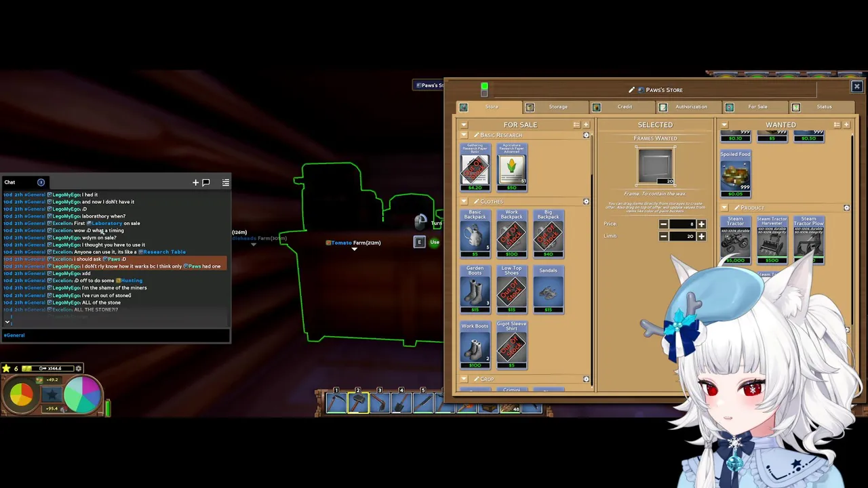868x488 pixels.
Task: Click the Wanted list view icon
Action: (x=837, y=125)
